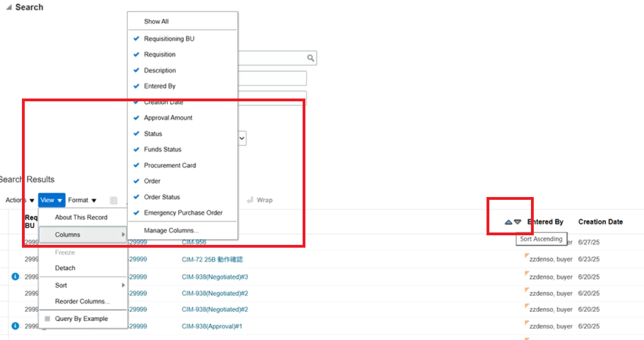Open requisition link CIM-72 25B
Viewport: 644px width, 340px height.
point(212,260)
